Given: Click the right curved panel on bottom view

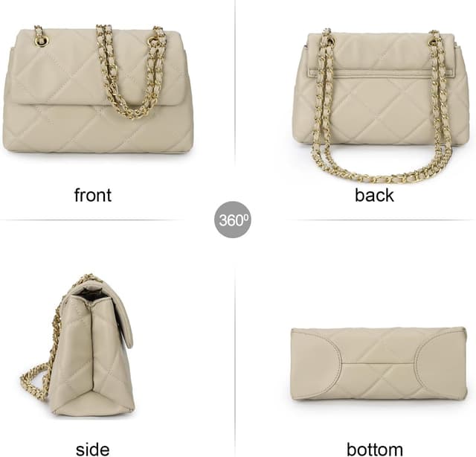Looking at the screenshot, I should [x=440, y=363].
